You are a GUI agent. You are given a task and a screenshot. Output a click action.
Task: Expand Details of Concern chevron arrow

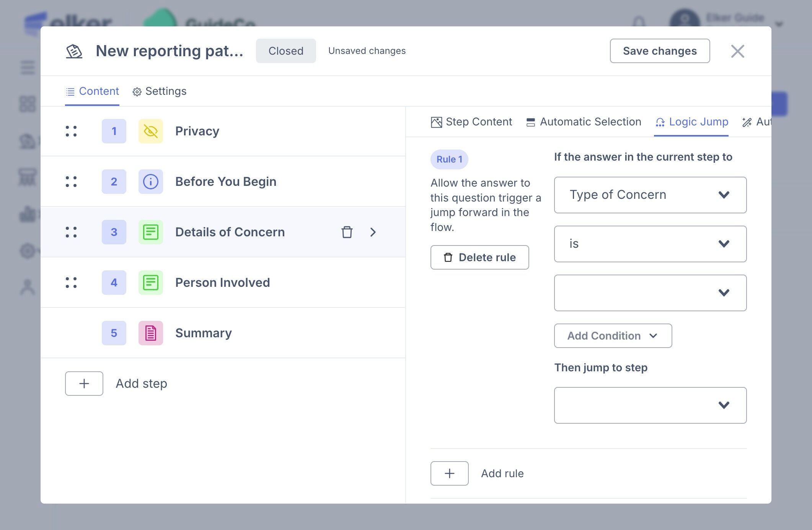(373, 232)
